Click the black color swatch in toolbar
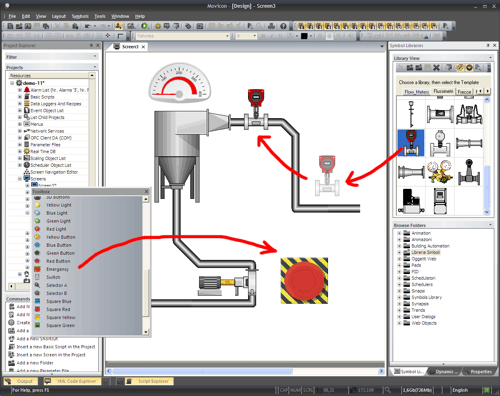Screen dimensions: 500x396 tap(304, 36)
